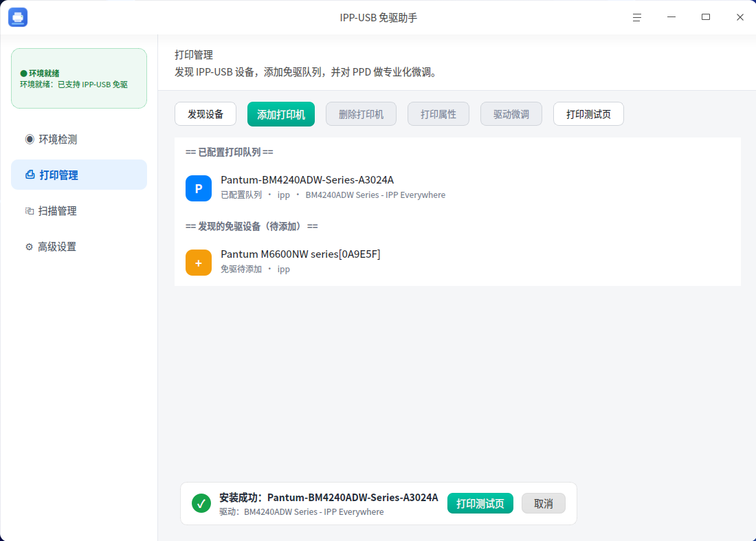Viewport: 756px width, 541px height.
Task: Click the green 添加打印机 button
Action: 281,114
